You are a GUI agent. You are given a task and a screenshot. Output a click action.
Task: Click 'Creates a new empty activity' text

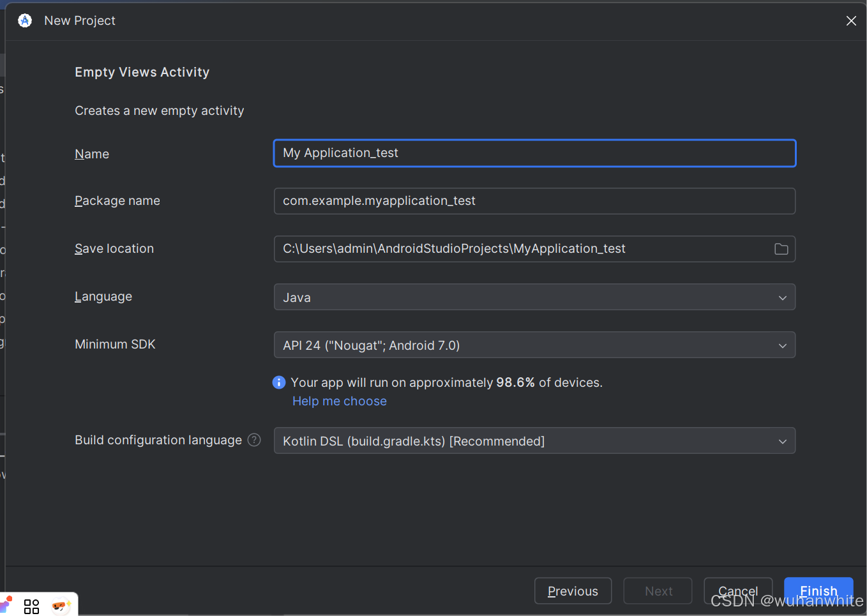[160, 110]
